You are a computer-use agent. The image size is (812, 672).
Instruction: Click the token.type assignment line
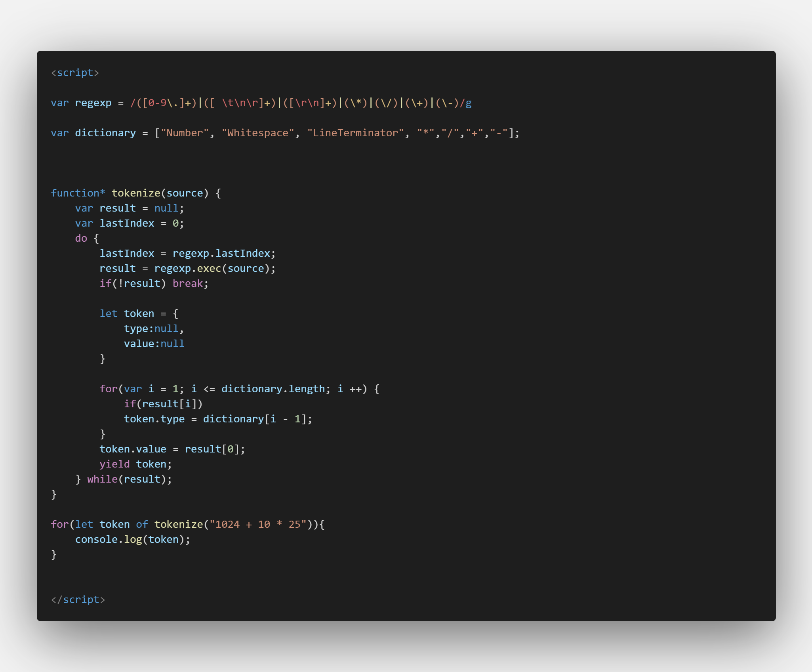pos(217,419)
